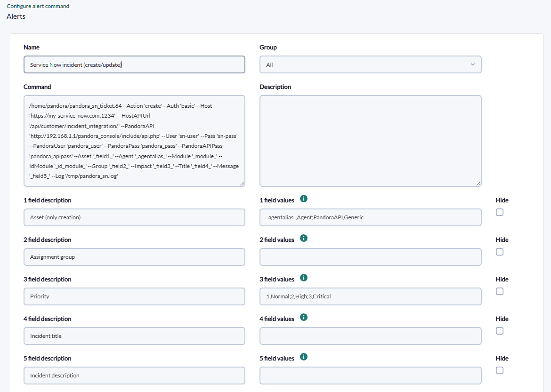Click the Name input field
Image resolution: width=551 pixels, height=392 pixels.
134,64
